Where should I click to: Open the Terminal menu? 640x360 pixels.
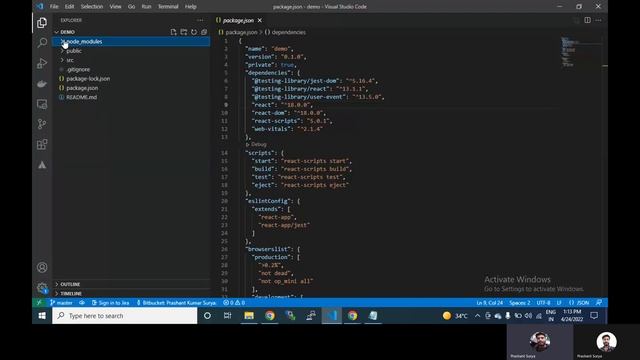[168, 7]
